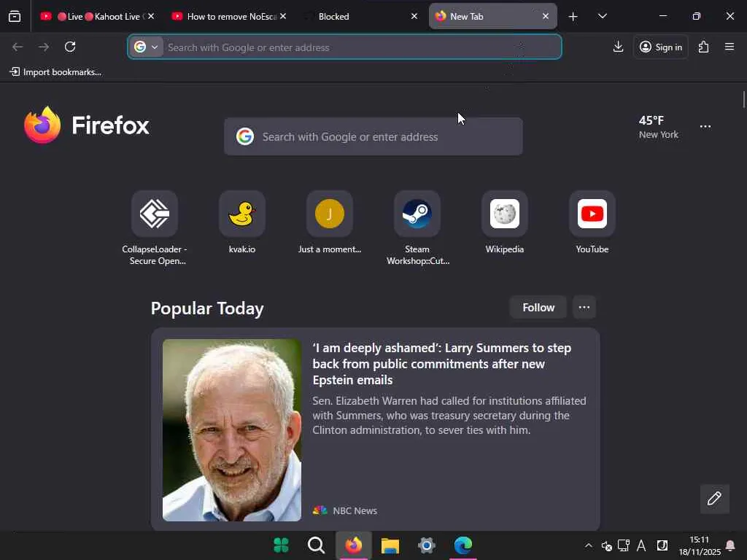
Task: Close the Kahoot Live tab
Action: (150, 16)
